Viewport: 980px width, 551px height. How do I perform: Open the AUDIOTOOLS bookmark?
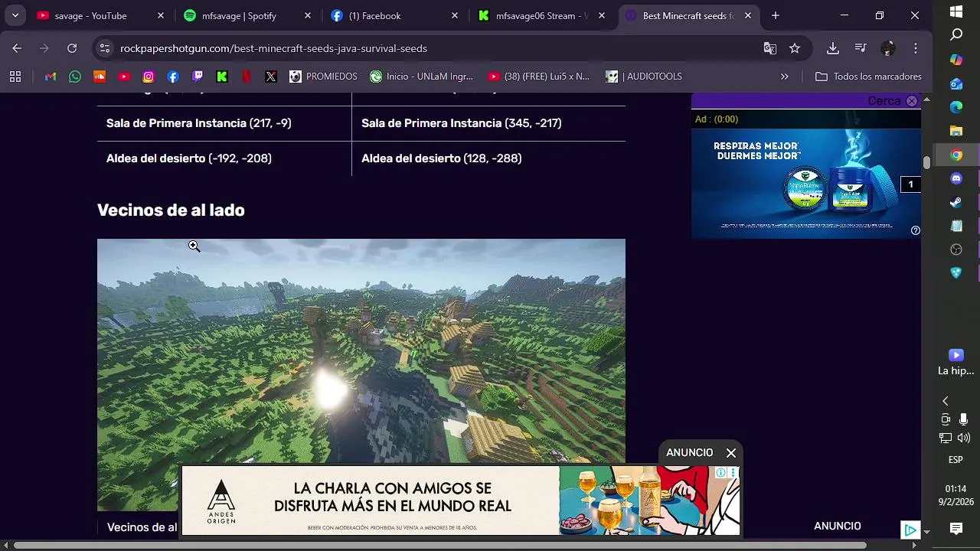644,77
